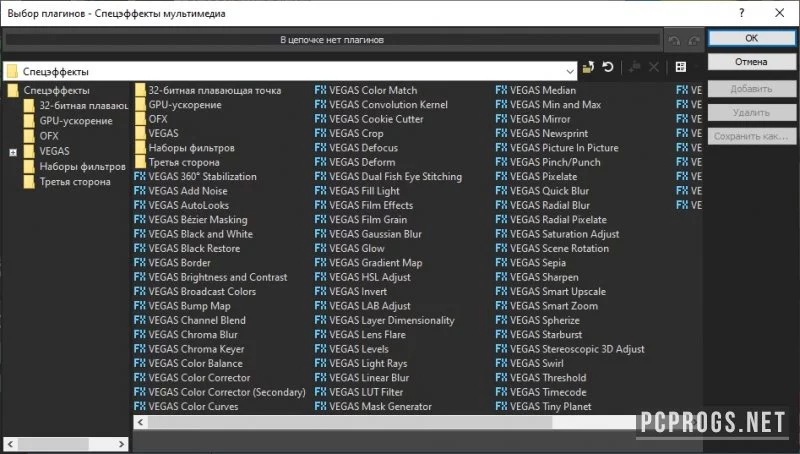Select VEGAS 360° Stabilization plugin
Viewport: 800px width, 454px height.
pyautogui.click(x=195, y=176)
